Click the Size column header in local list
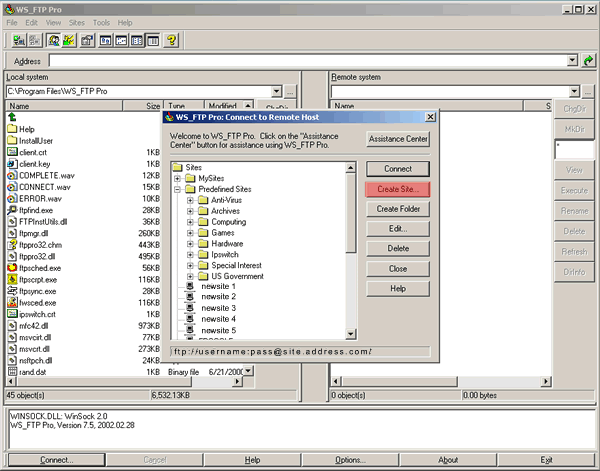Image resolution: width=600 pixels, height=471 pixels. click(143, 106)
